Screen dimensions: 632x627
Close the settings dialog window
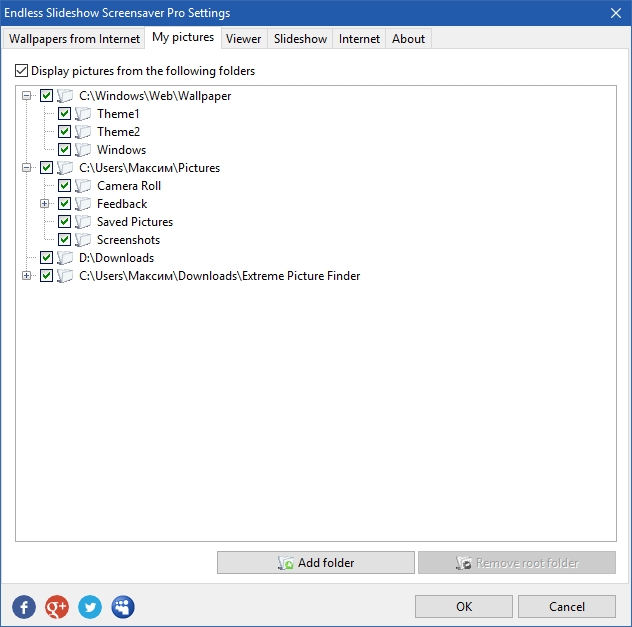pos(615,13)
